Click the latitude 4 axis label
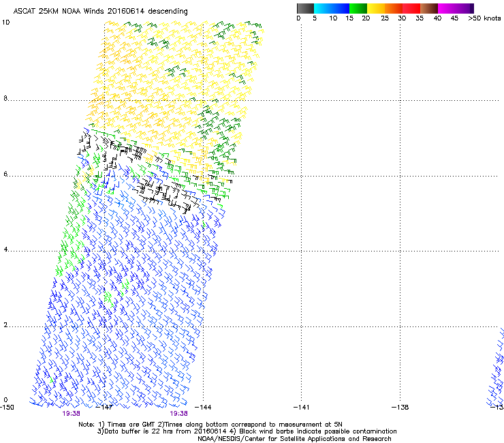This screenshot has width=504, height=443. (5, 249)
